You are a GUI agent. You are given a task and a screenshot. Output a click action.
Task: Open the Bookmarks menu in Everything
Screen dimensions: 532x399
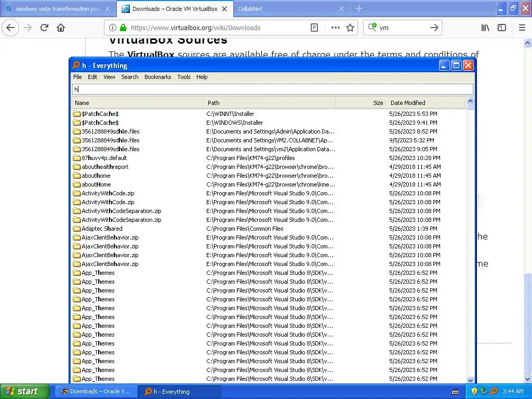click(x=158, y=77)
